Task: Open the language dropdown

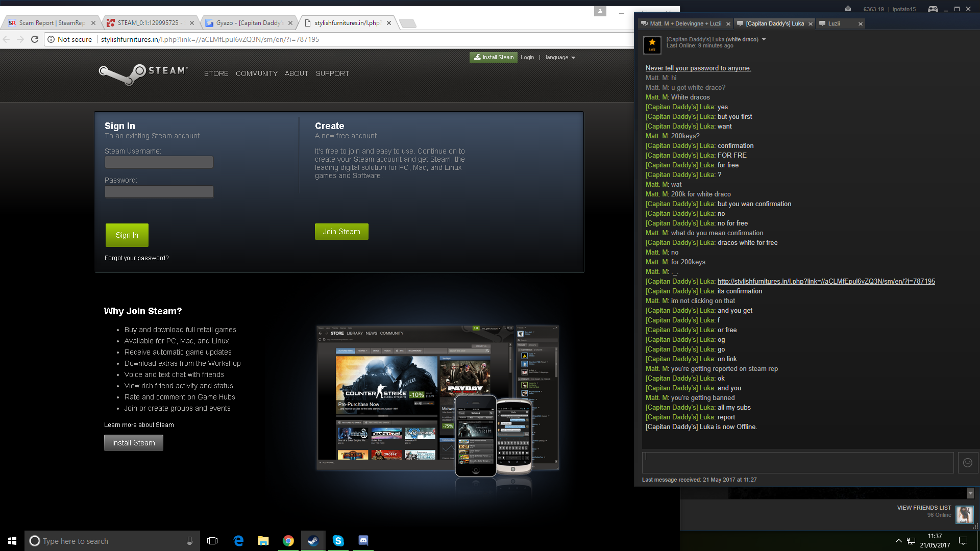Action: [560, 57]
